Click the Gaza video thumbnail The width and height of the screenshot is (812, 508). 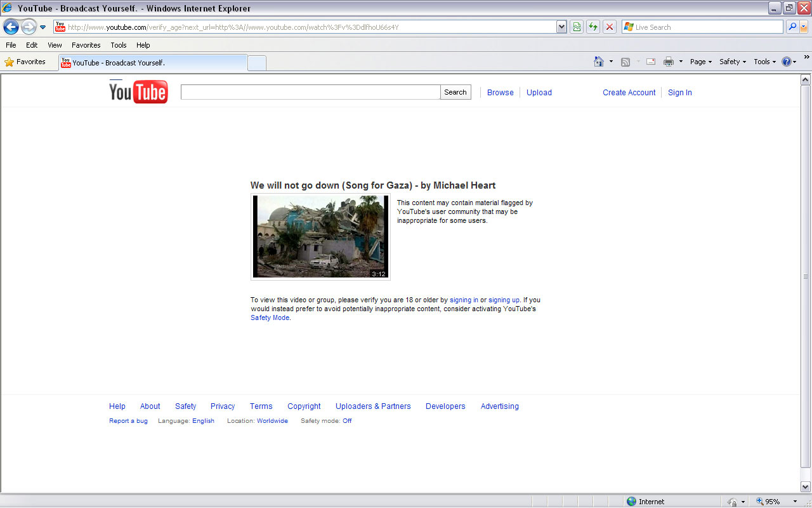[x=320, y=236]
